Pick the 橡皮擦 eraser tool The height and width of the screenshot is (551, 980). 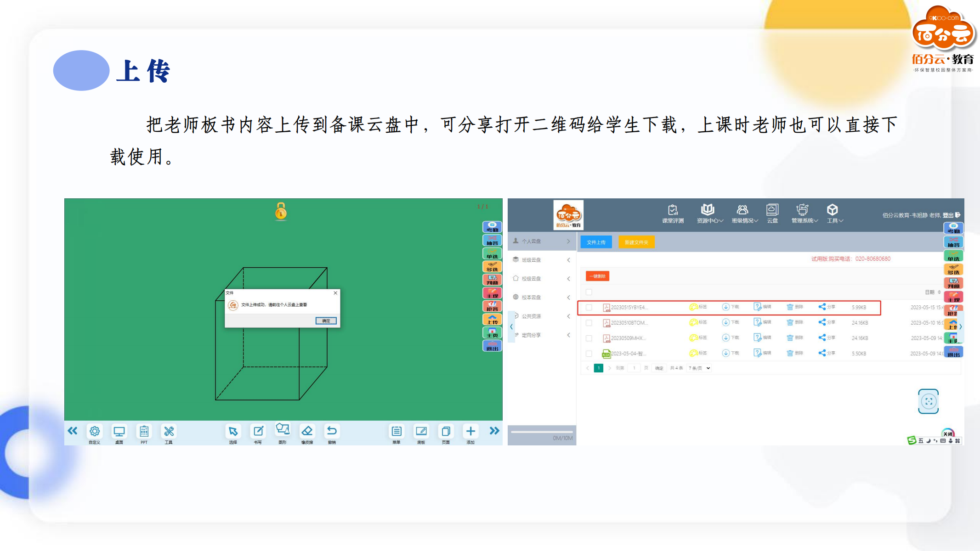click(x=307, y=434)
